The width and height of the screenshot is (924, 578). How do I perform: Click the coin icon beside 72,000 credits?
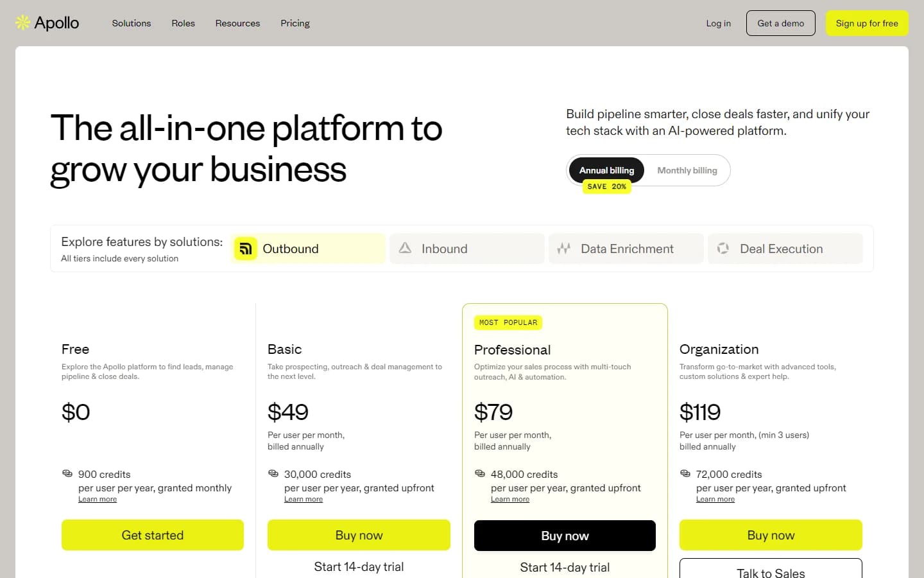(685, 473)
